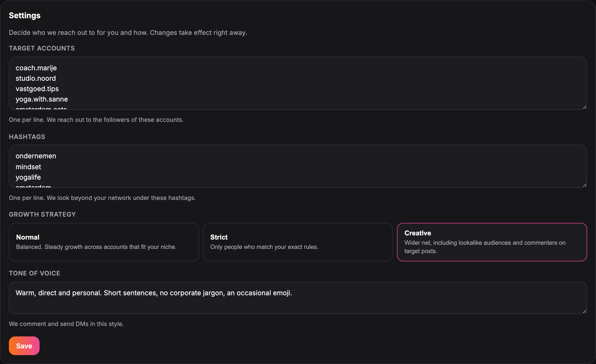
Task: Click the yoga.with.sanne account line
Action: (x=42, y=99)
